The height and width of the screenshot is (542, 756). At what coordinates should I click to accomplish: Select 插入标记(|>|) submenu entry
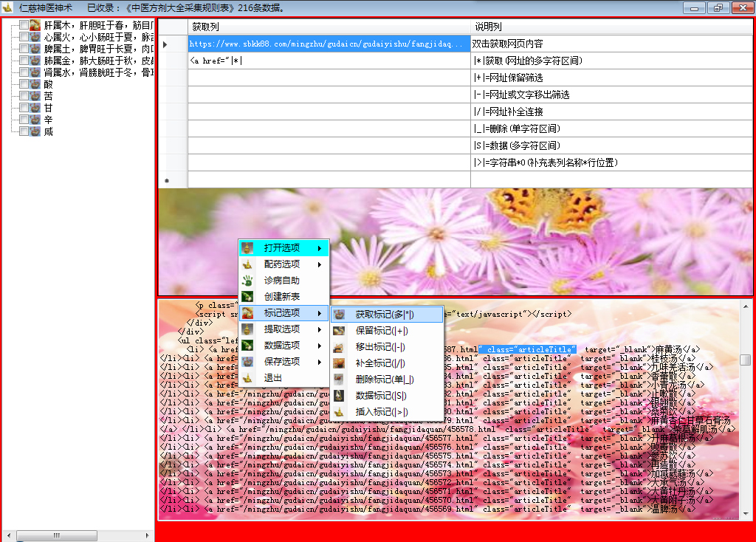[387, 412]
